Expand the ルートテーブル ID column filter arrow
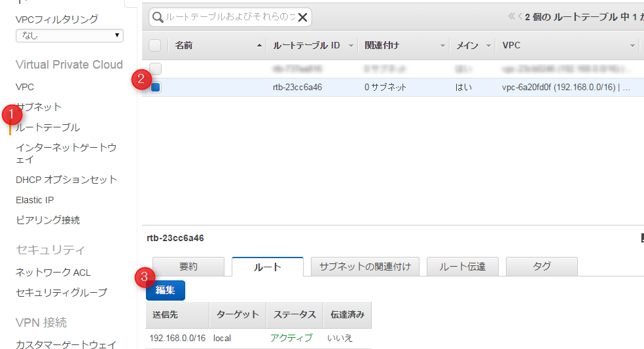 (x=351, y=46)
